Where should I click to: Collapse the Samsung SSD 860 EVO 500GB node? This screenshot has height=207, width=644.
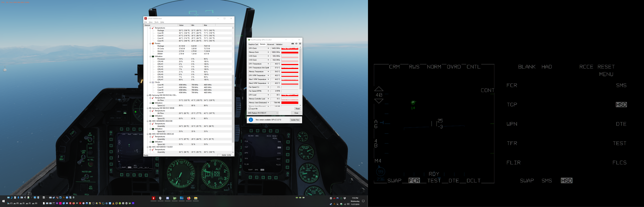click(147, 108)
